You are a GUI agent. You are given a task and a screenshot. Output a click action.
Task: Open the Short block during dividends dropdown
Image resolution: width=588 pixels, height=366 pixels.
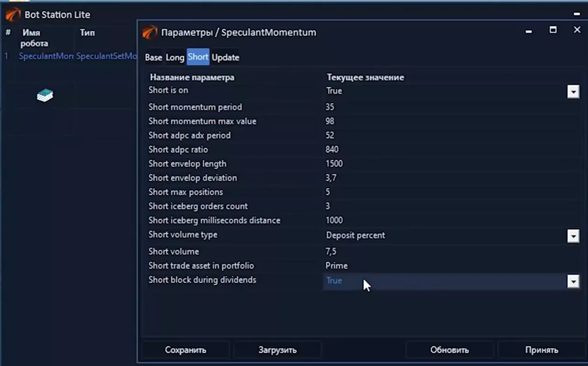coord(573,281)
